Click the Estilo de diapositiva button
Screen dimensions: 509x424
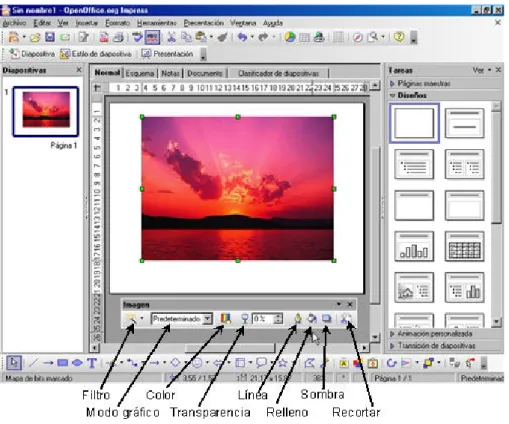tap(96, 54)
